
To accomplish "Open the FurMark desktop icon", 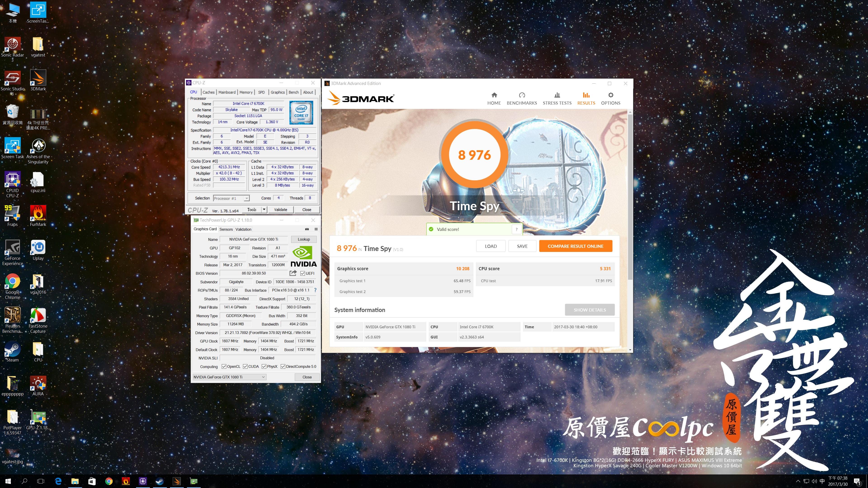I will 38,216.
